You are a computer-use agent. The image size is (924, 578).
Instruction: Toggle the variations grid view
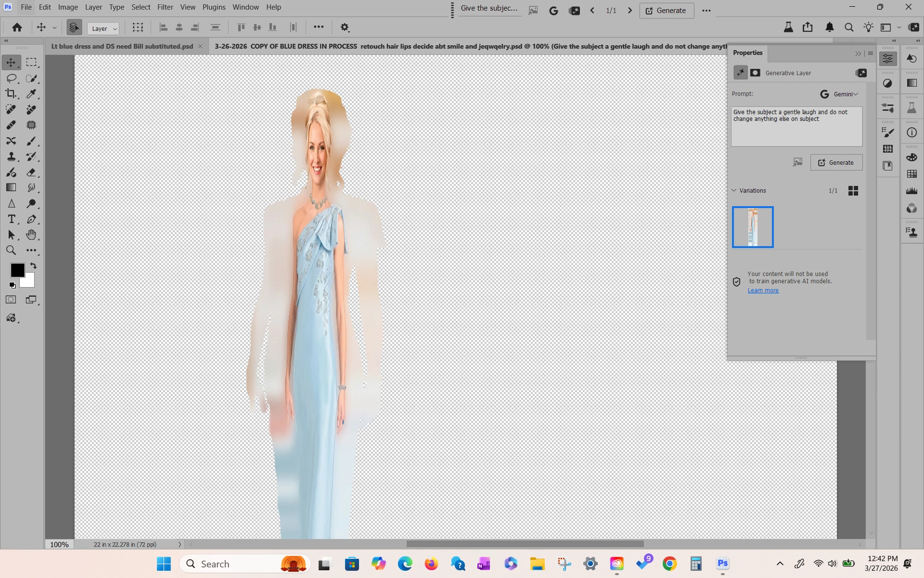[x=853, y=191]
